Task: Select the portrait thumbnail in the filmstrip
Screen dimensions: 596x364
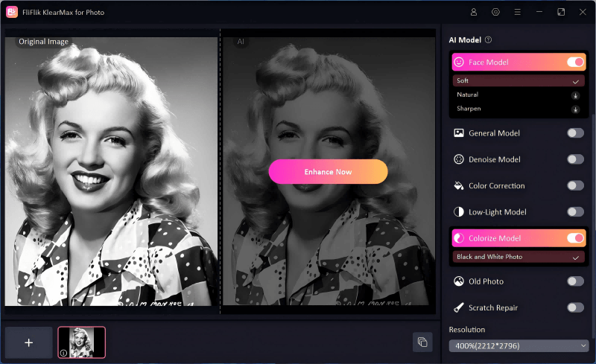Action: pos(82,342)
